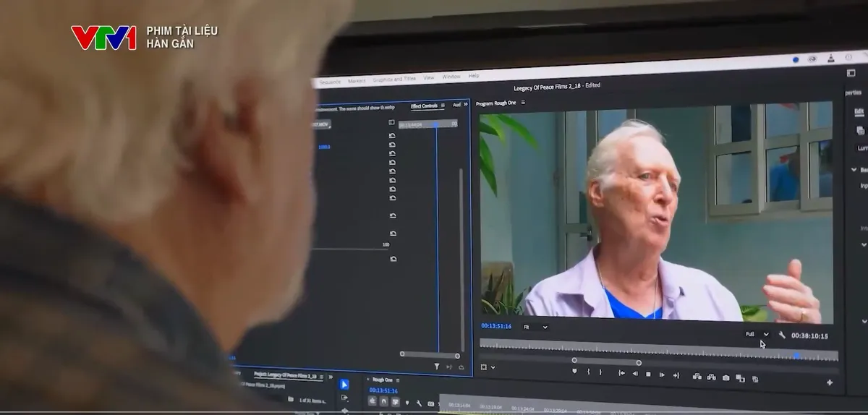Screen dimensions: 868x415
Task: Close the Rough One timeline tab
Action: (367, 379)
